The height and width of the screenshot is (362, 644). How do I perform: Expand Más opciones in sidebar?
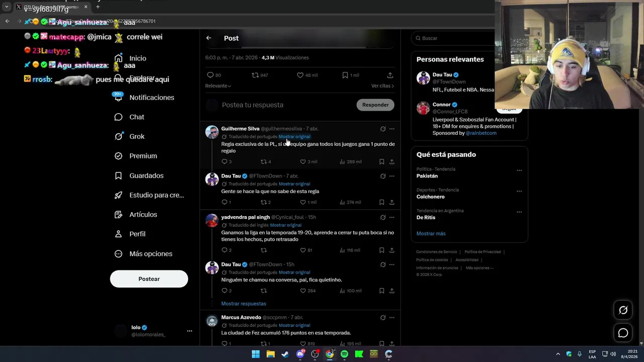pos(143,254)
